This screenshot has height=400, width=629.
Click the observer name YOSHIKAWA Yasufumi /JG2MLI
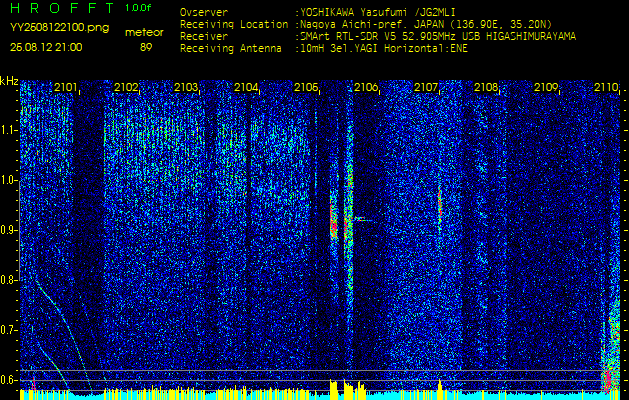click(x=377, y=12)
